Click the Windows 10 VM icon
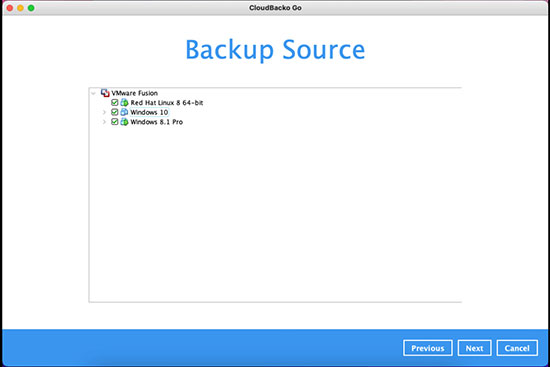Screen dimensions: 550x367 click(124, 112)
